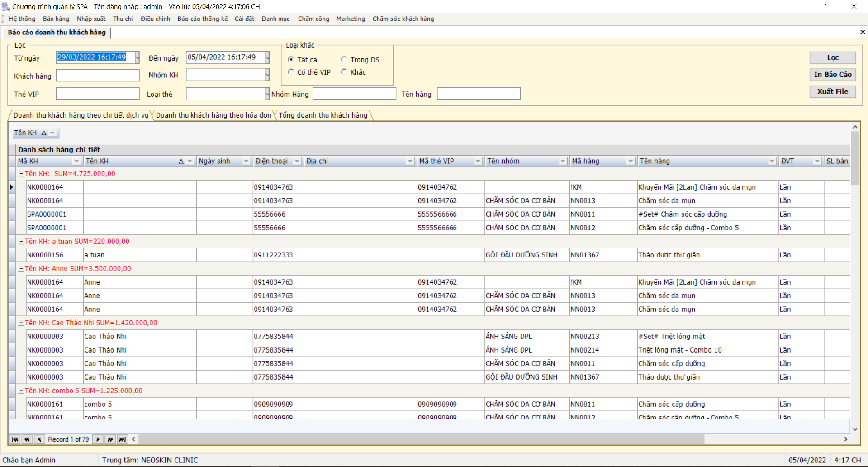The height and width of the screenshot is (467, 868).
Task: Jump to next page of records
Action: (x=110, y=439)
